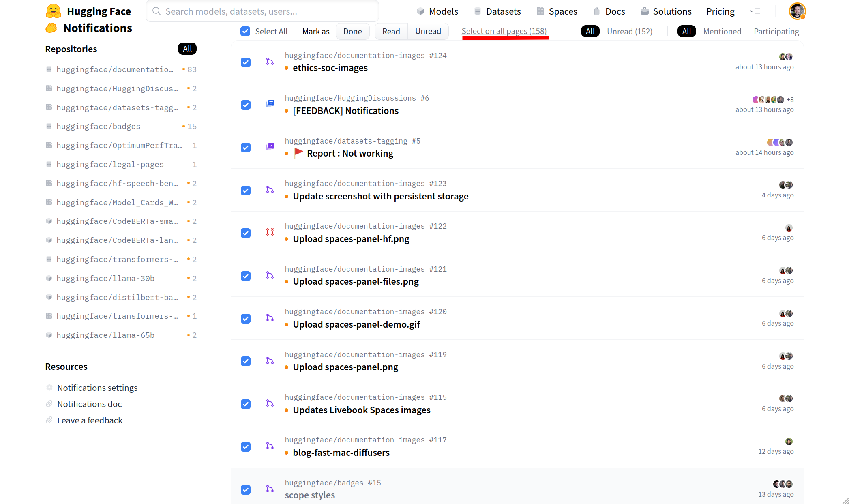
Task: Click Select on all pages (158)
Action: pos(504,31)
